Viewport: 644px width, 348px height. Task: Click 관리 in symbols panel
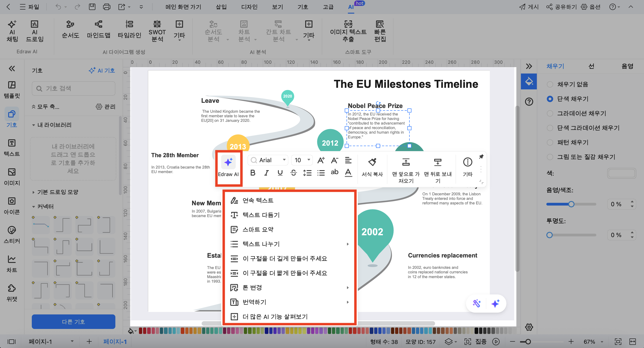pos(106,107)
